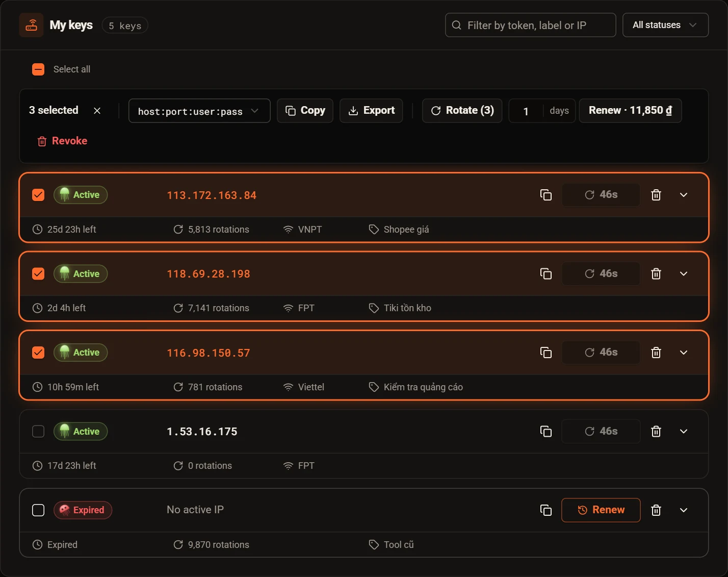Delete the key with IP 1.53.16.175

coord(656,432)
